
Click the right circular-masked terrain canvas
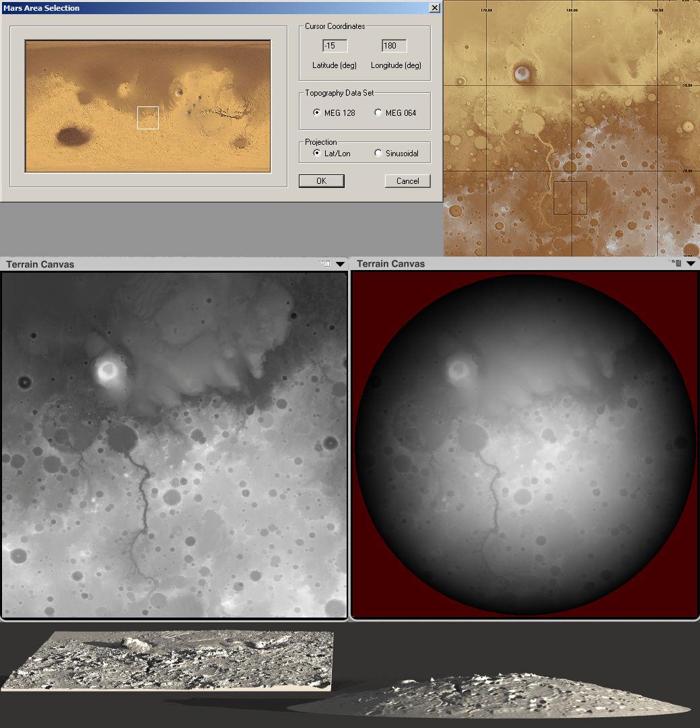tap(524, 444)
